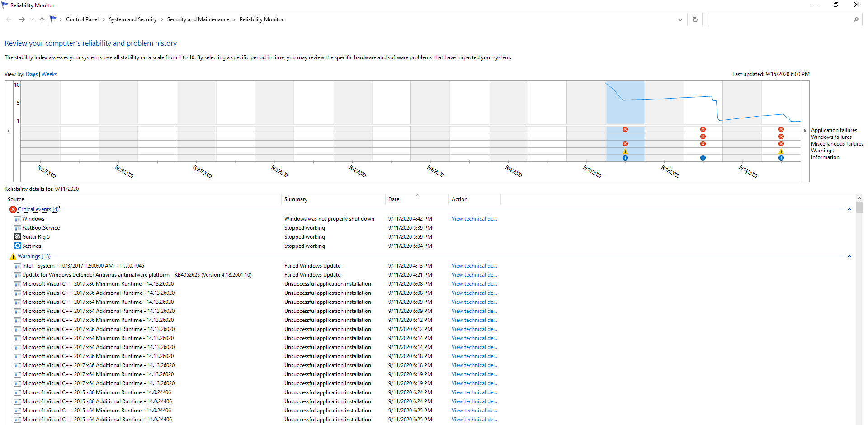Viewport: 868px width, 425px height.
Task: Click the information icon in the 9/15/2020 column
Action: [781, 158]
